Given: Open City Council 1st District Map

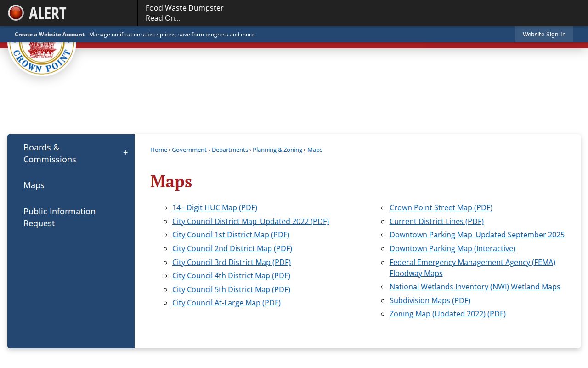Looking at the screenshot, I should click(x=231, y=235).
